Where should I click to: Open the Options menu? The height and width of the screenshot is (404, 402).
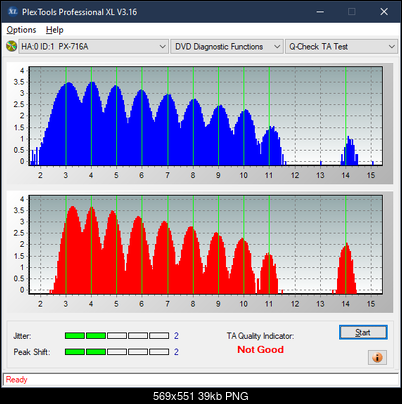[21, 30]
